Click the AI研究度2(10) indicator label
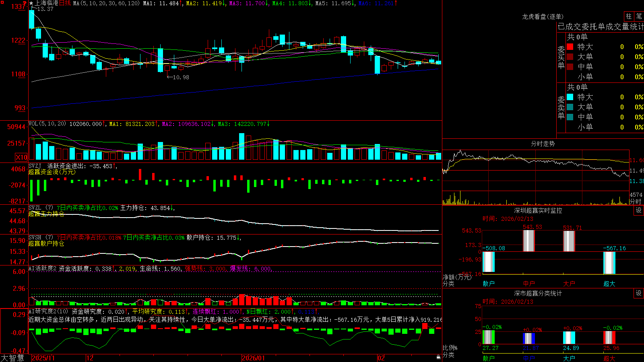This screenshot has height=362, width=644. (x=48, y=311)
